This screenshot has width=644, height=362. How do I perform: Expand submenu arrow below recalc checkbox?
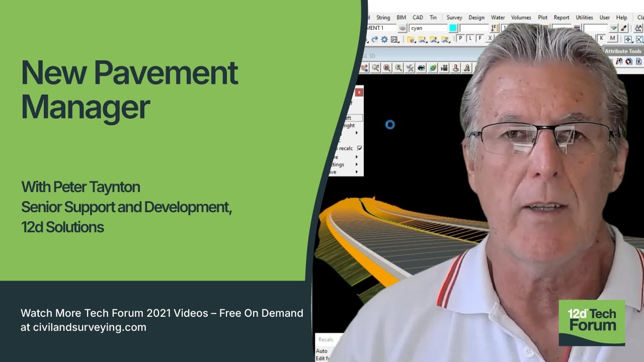click(357, 157)
